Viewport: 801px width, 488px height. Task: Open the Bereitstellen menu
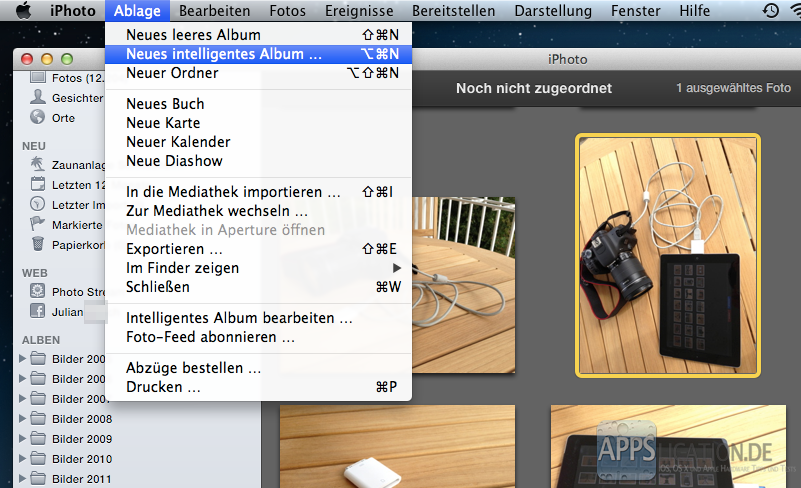(x=454, y=11)
